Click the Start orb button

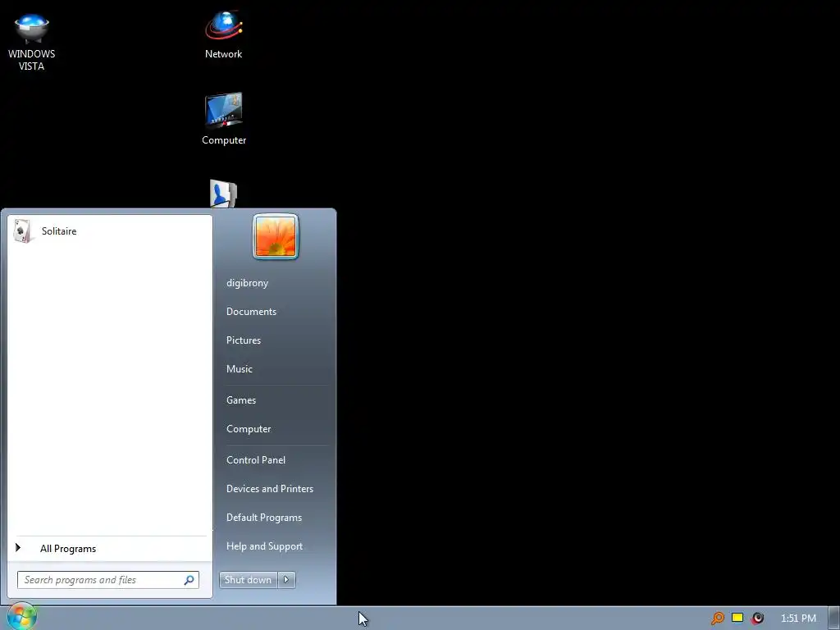coord(21,617)
